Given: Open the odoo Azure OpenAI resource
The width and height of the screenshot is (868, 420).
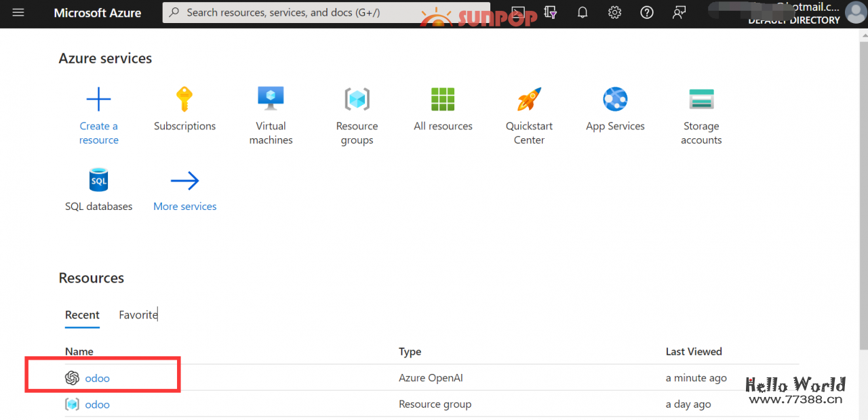Looking at the screenshot, I should pos(98,378).
